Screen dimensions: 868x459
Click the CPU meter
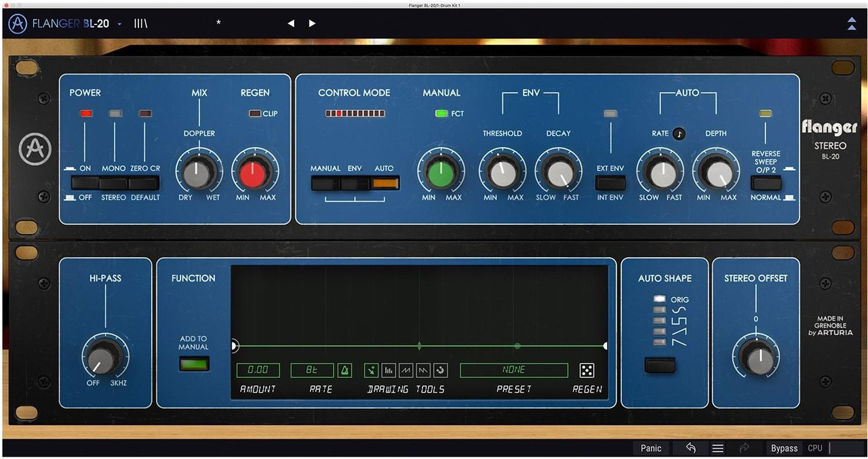835,448
